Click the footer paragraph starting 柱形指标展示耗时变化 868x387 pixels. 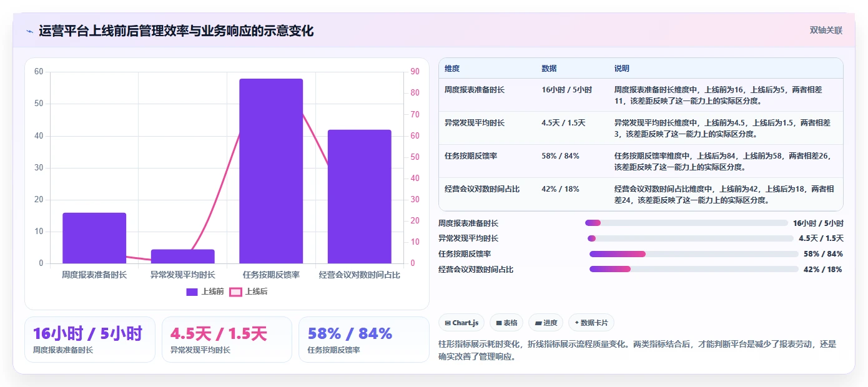click(x=638, y=351)
